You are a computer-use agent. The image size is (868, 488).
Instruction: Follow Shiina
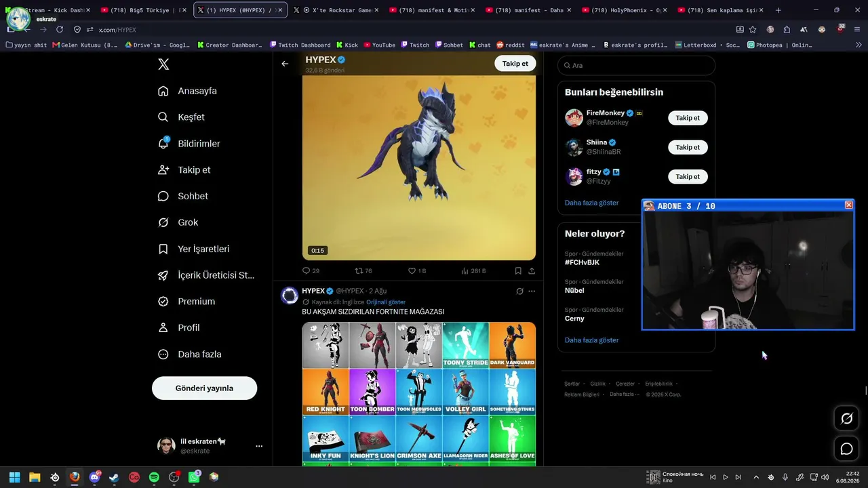tap(688, 147)
